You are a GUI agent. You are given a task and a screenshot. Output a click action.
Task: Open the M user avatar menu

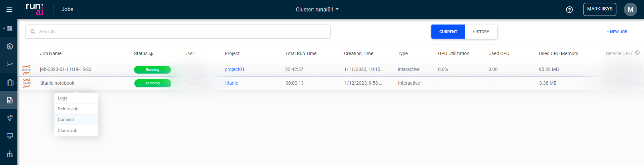click(x=630, y=9)
